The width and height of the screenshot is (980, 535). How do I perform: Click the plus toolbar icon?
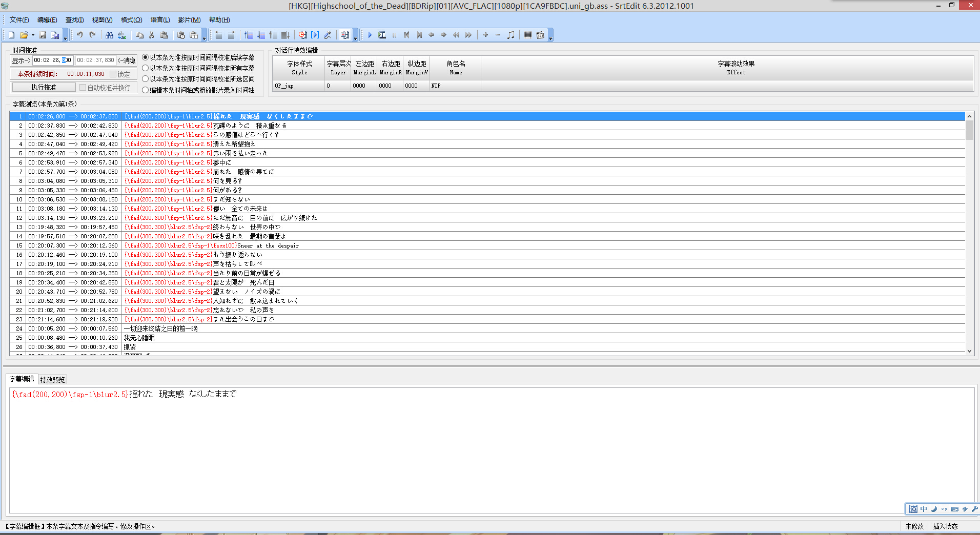(485, 35)
